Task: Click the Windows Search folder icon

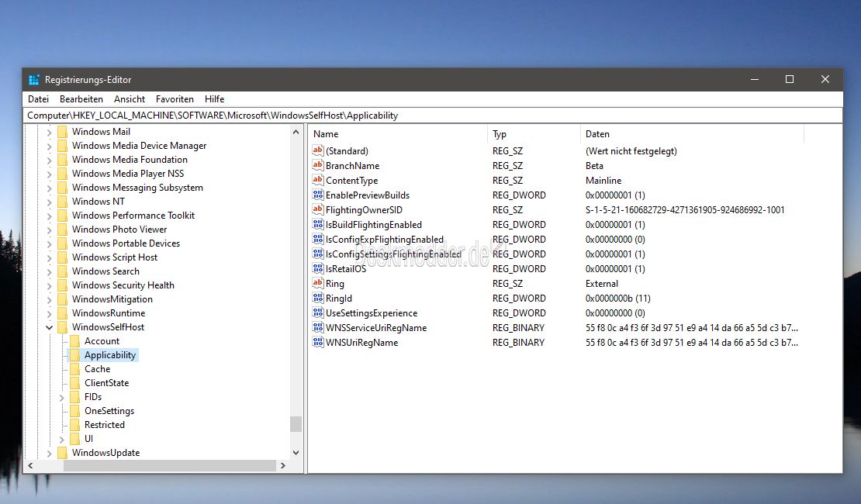Action: point(62,271)
